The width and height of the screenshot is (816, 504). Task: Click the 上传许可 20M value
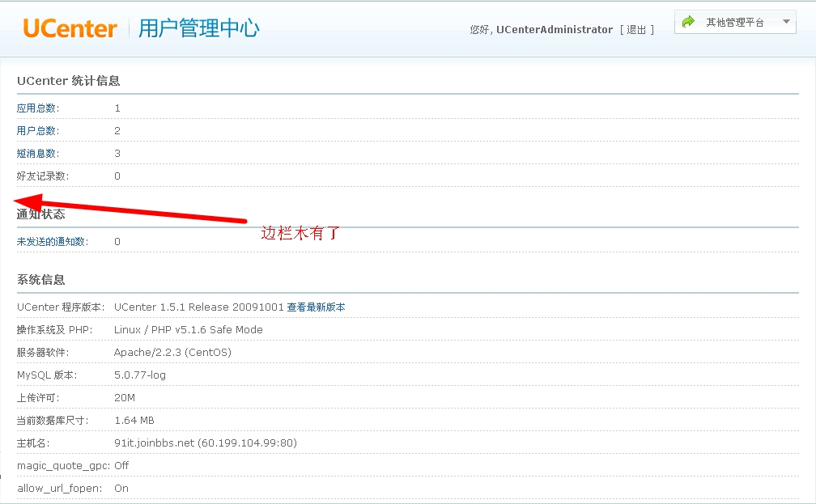pos(125,398)
